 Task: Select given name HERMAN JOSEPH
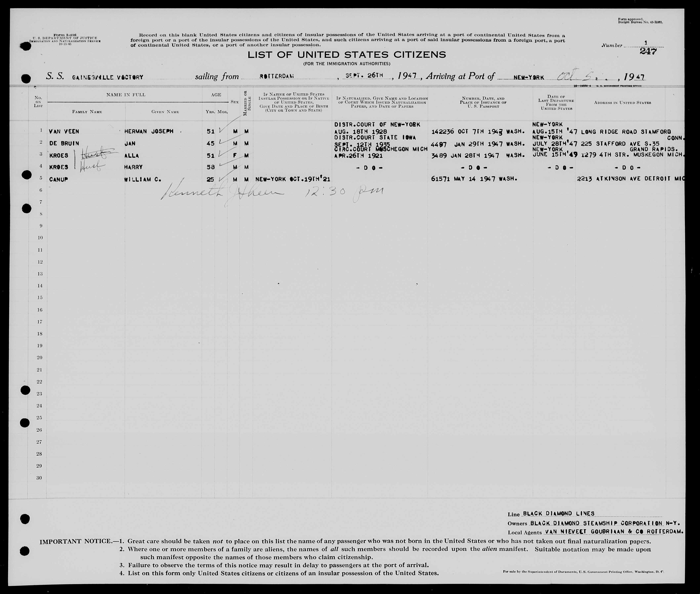(x=149, y=131)
